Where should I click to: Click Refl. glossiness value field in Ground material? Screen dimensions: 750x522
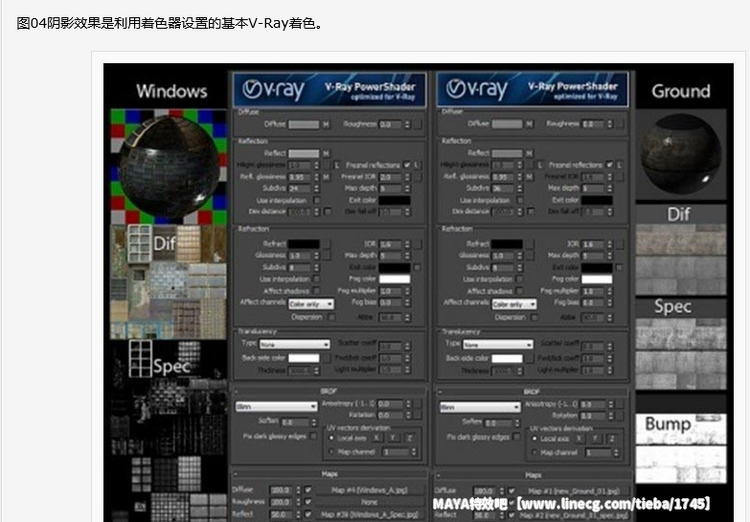click(x=503, y=177)
